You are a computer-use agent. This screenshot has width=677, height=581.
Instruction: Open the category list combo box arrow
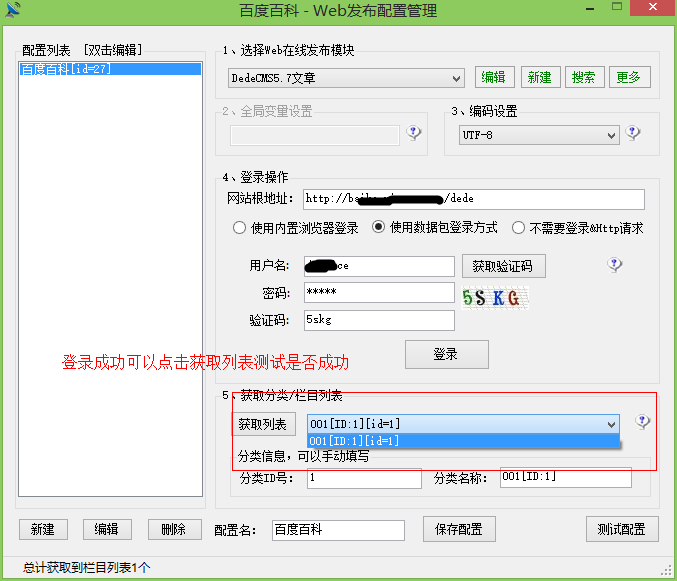611,424
